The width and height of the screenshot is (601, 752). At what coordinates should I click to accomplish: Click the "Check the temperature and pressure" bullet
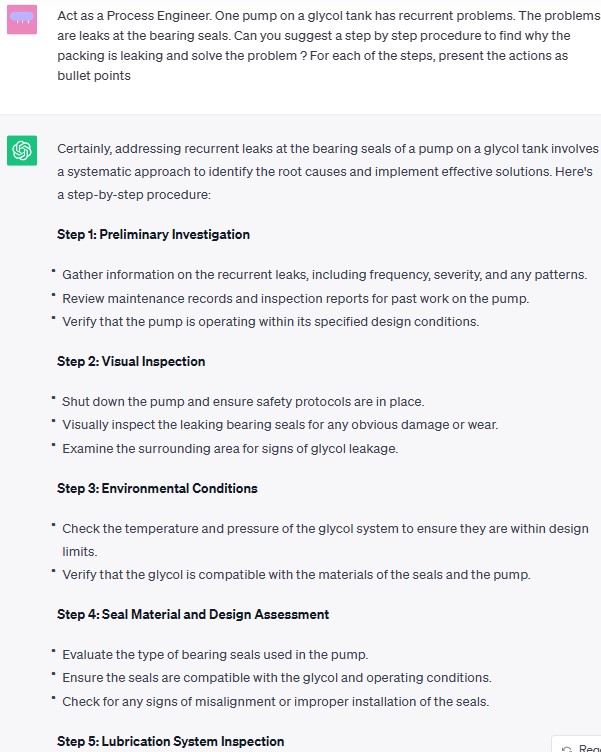pyautogui.click(x=325, y=529)
